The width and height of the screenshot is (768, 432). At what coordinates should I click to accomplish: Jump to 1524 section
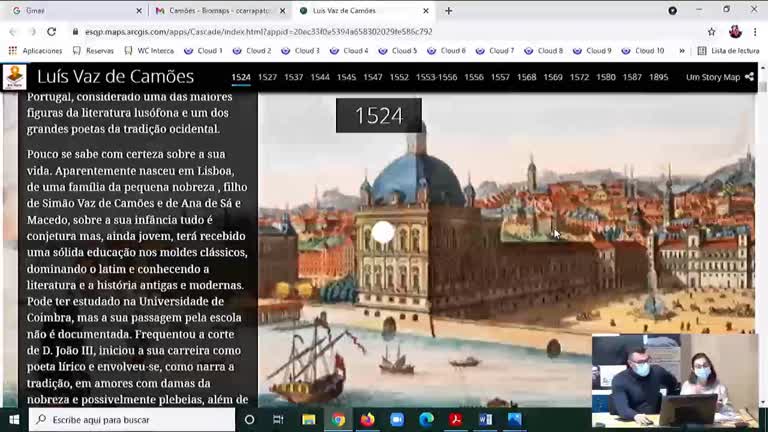pos(241,77)
